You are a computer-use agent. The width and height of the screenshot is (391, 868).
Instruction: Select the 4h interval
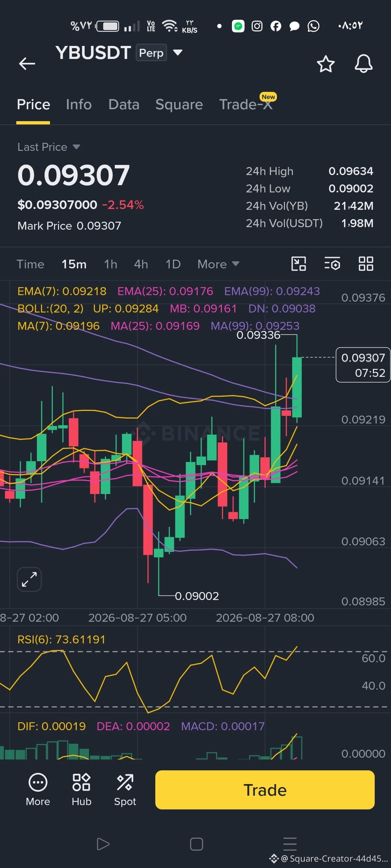coord(141,264)
